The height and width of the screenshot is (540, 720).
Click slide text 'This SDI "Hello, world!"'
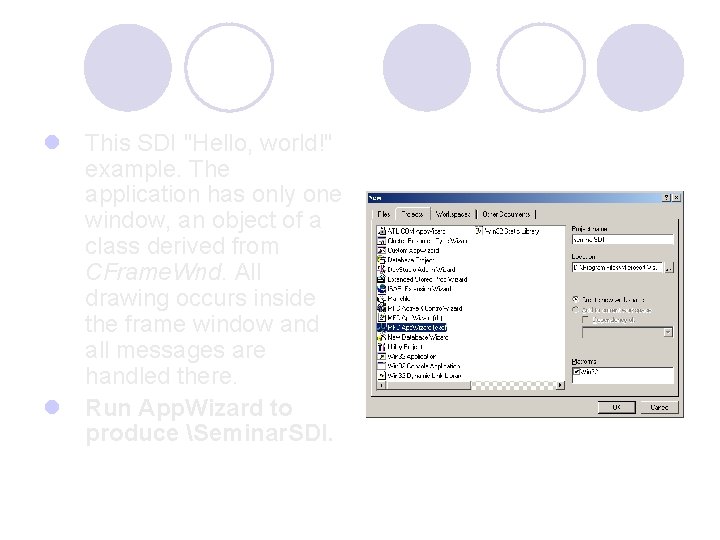click(x=208, y=143)
